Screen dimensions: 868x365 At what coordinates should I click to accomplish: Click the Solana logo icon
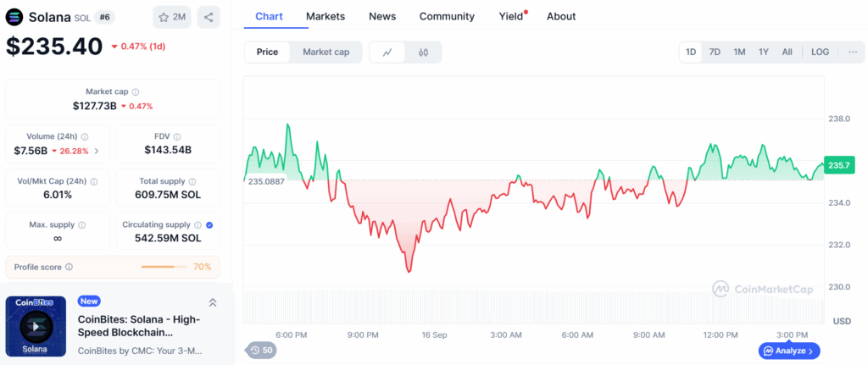click(x=14, y=17)
